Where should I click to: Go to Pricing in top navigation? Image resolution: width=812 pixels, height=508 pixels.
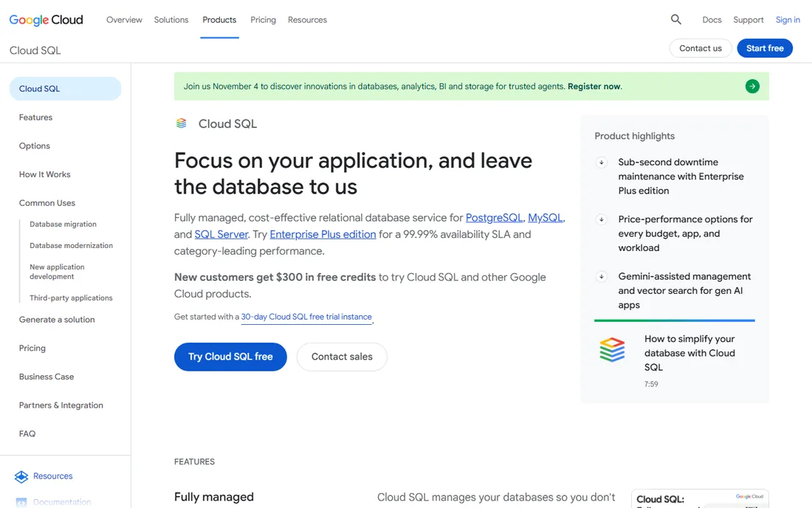[x=263, y=20]
